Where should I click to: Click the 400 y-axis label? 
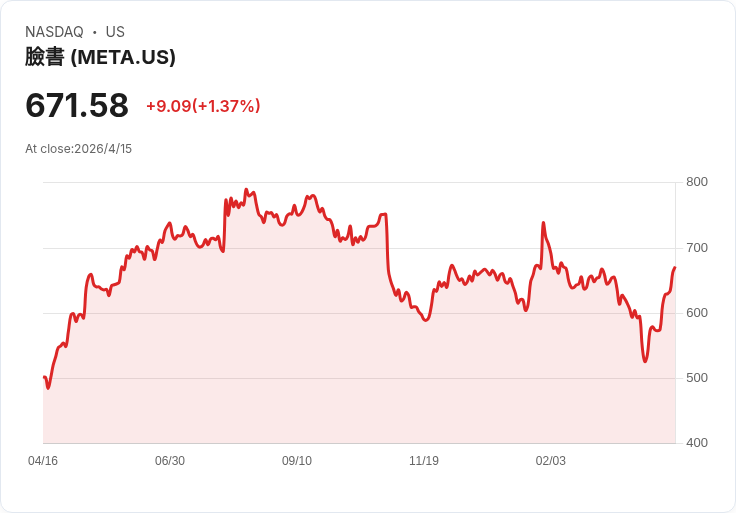[697, 443]
